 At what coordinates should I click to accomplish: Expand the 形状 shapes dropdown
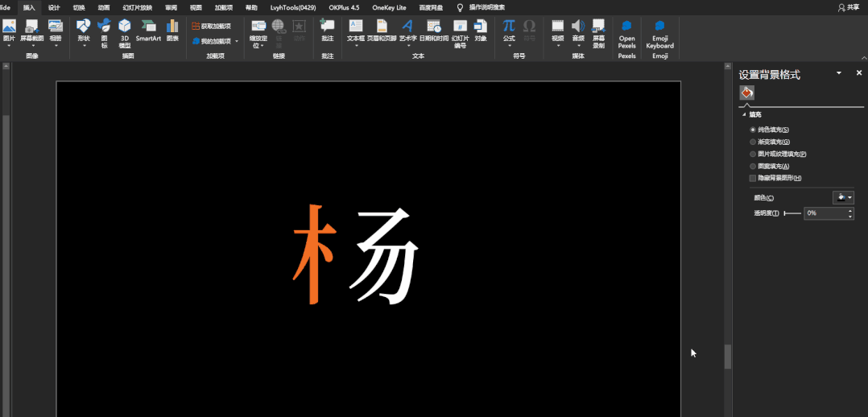(x=83, y=33)
